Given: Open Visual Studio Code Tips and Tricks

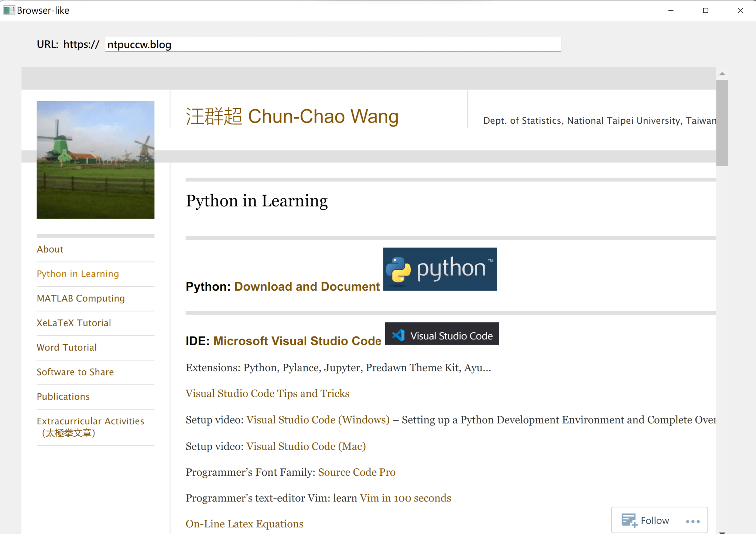Looking at the screenshot, I should pyautogui.click(x=267, y=393).
